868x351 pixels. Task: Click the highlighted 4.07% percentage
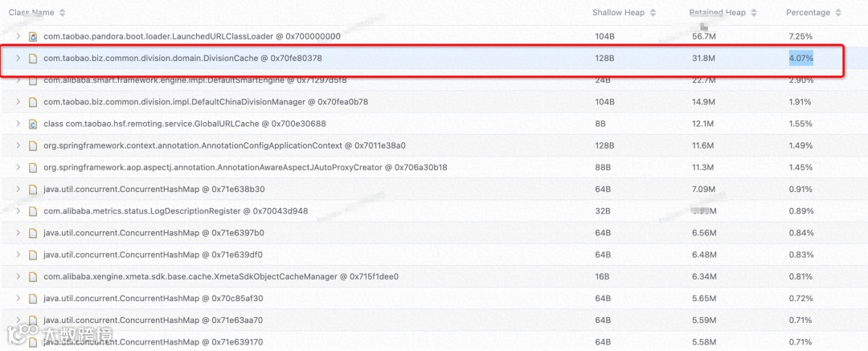coord(801,58)
